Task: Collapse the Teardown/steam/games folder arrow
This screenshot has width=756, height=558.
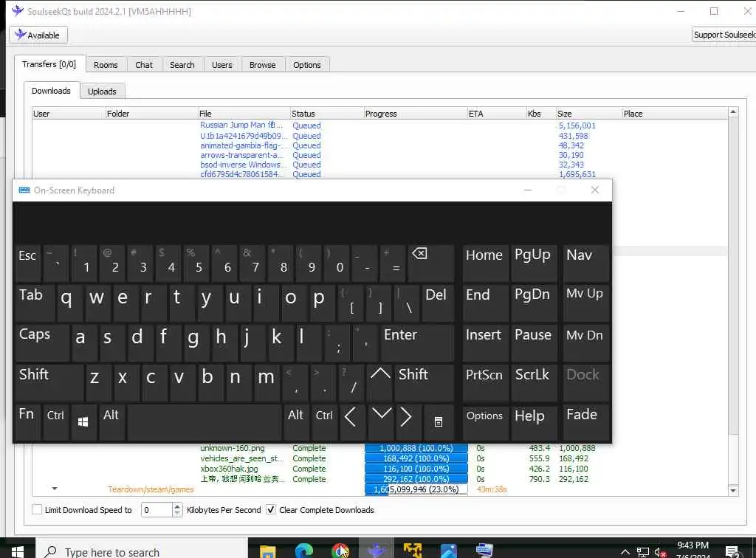Action: pos(55,489)
